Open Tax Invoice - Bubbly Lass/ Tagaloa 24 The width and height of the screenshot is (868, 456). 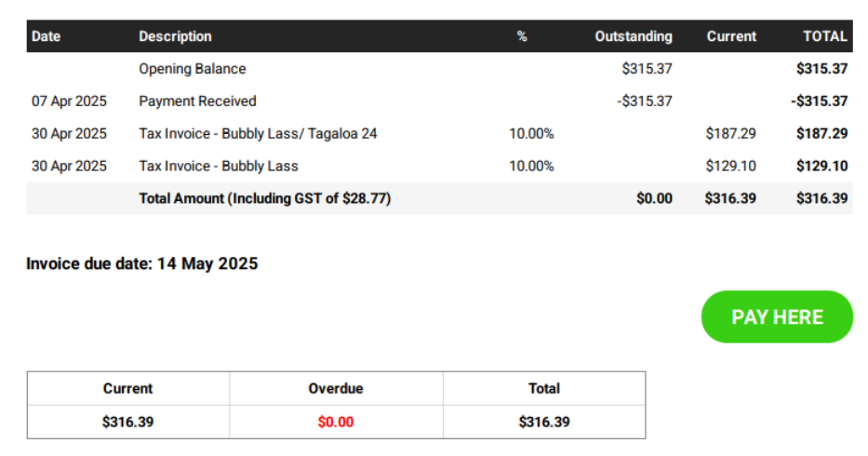tap(258, 134)
